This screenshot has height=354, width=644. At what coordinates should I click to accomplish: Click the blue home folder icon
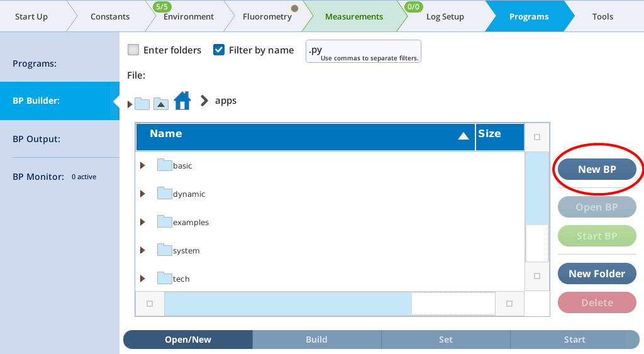(182, 101)
